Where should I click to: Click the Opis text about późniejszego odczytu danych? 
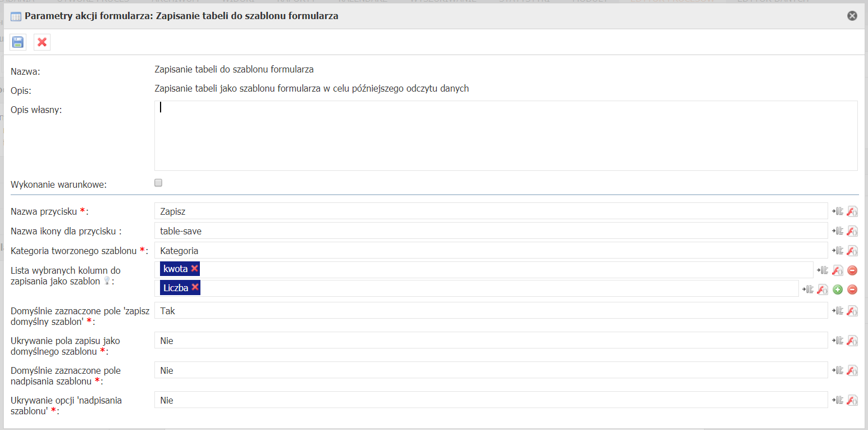coord(312,88)
